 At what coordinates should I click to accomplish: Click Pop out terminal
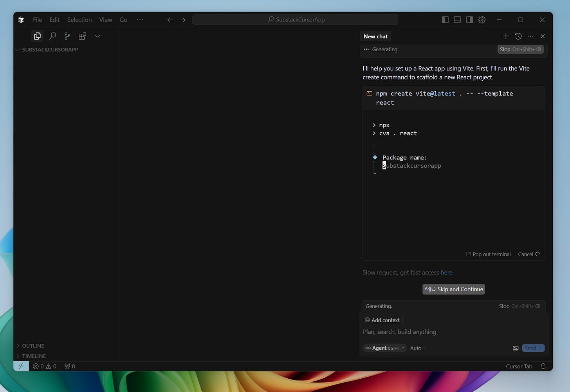click(488, 254)
